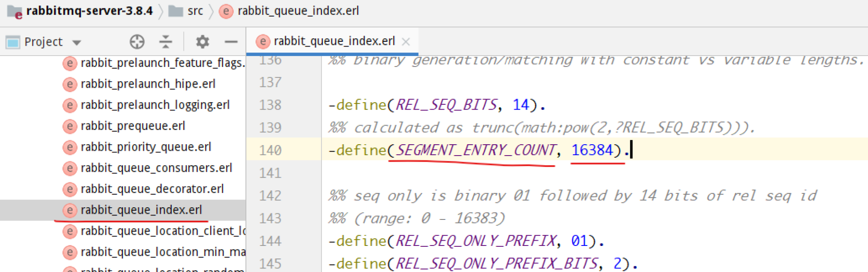The width and height of the screenshot is (868, 272).
Task: Click line number 140 in gutter
Action: [270, 150]
